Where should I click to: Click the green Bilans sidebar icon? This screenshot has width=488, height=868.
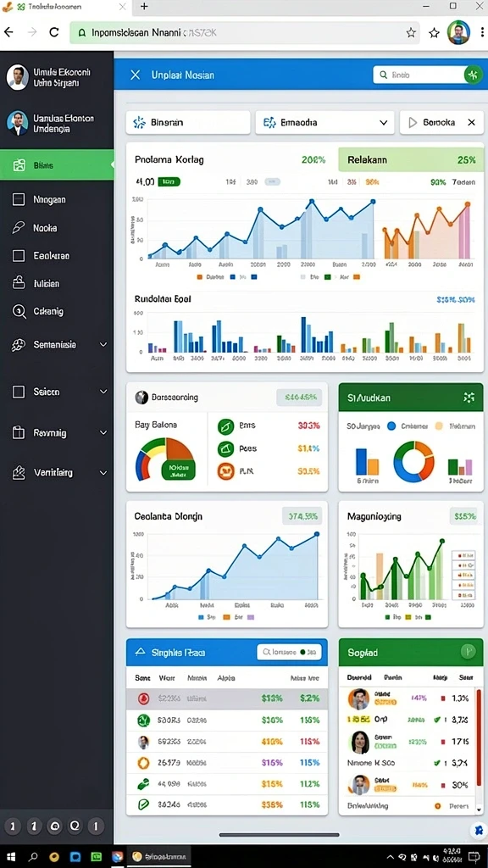point(19,165)
